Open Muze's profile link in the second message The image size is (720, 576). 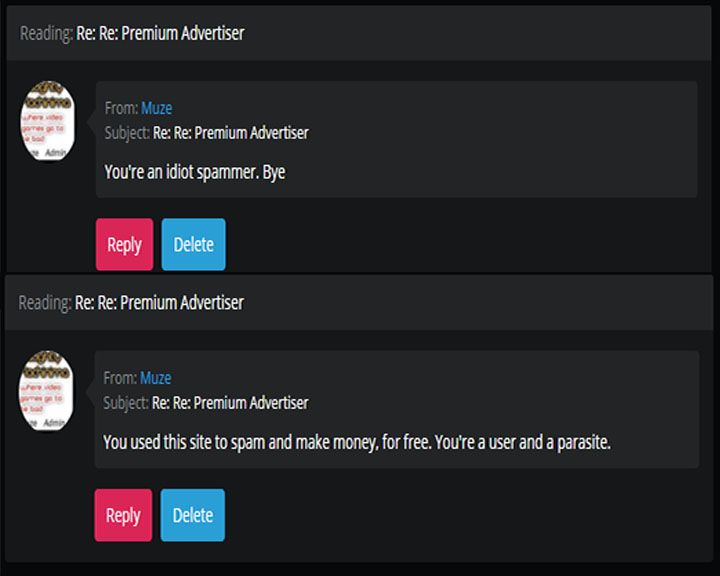pyautogui.click(x=155, y=378)
